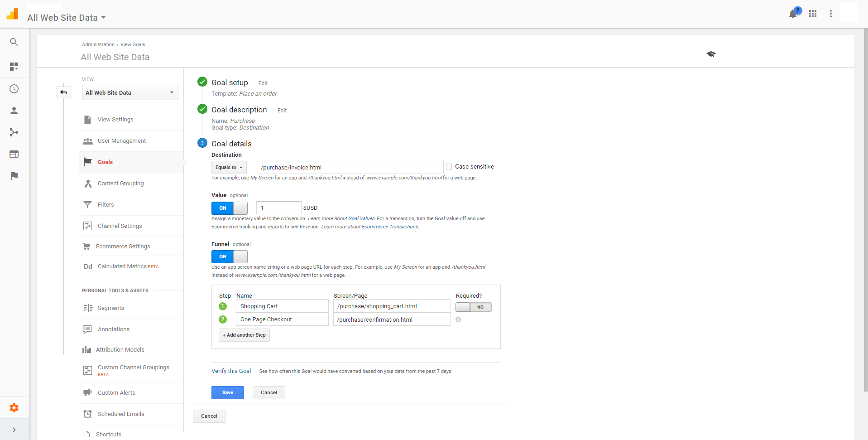868x440 pixels.
Task: Click Add another Step button
Action: pos(245,335)
